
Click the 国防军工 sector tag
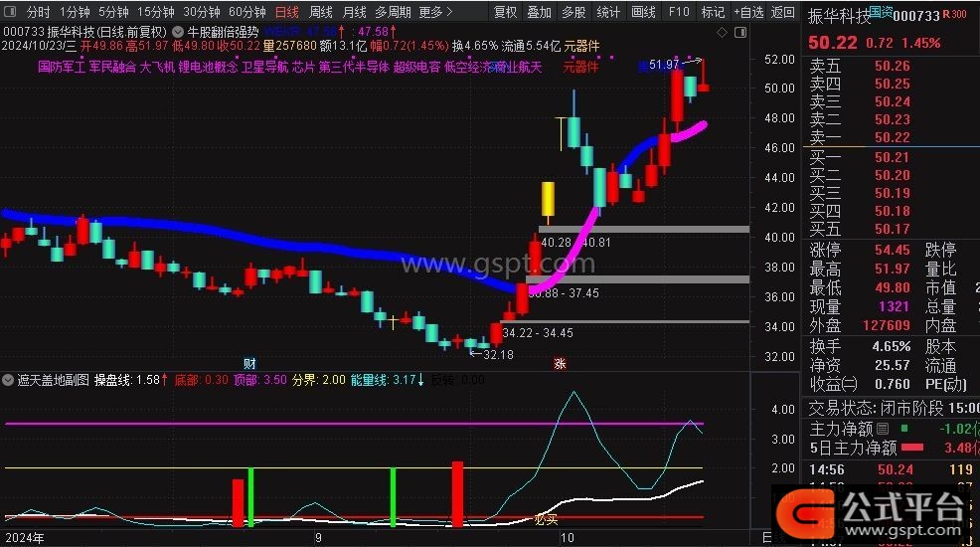click(x=62, y=67)
